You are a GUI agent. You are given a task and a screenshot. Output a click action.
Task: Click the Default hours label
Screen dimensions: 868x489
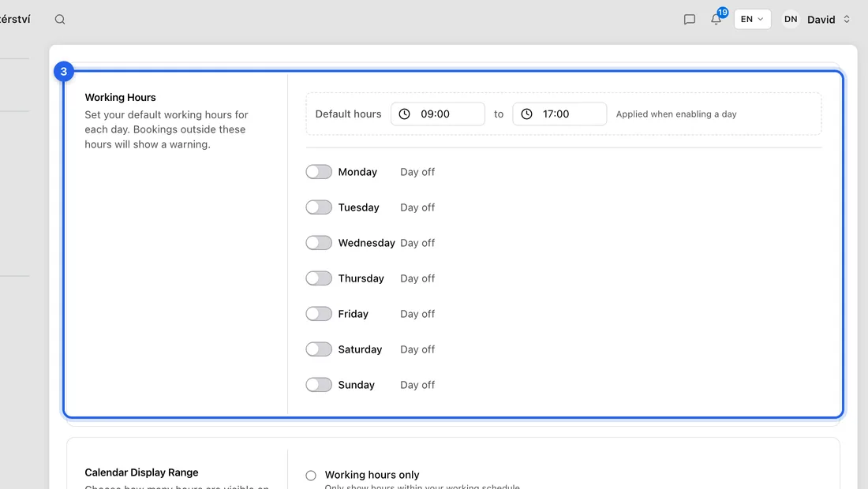pyautogui.click(x=348, y=114)
